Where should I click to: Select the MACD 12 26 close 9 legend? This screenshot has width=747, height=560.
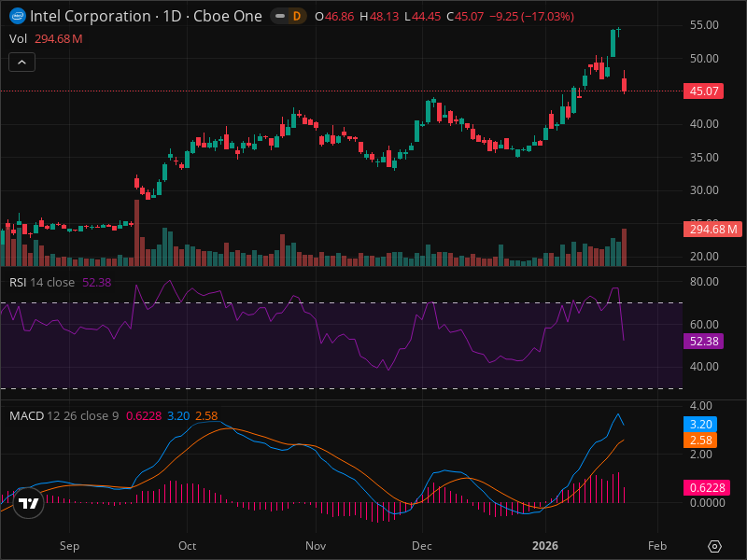pos(113,415)
